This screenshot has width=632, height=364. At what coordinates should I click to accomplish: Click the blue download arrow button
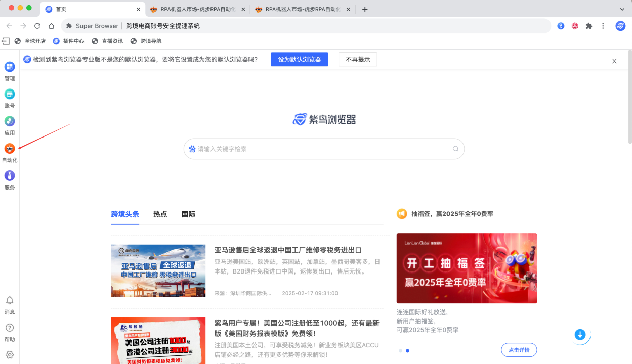coord(580,335)
